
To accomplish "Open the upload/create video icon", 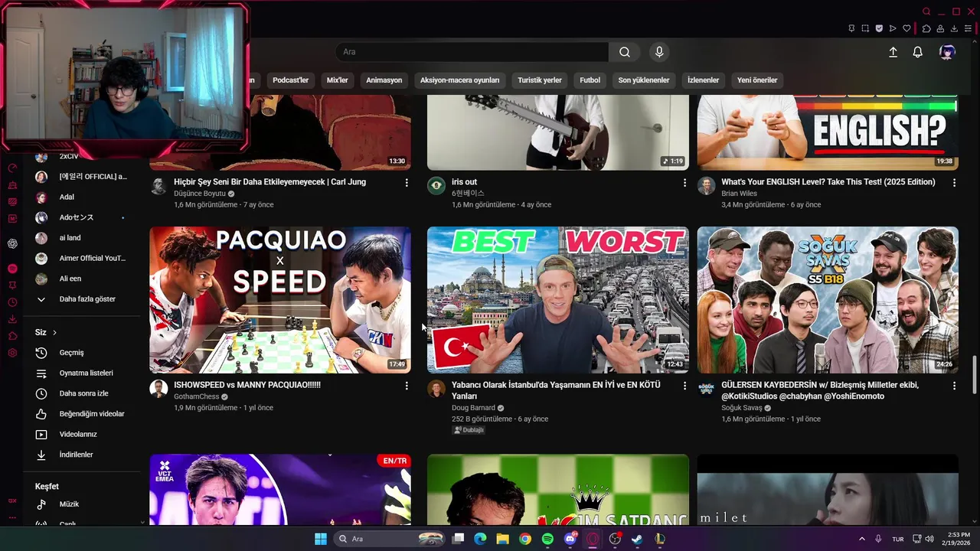I will (893, 52).
